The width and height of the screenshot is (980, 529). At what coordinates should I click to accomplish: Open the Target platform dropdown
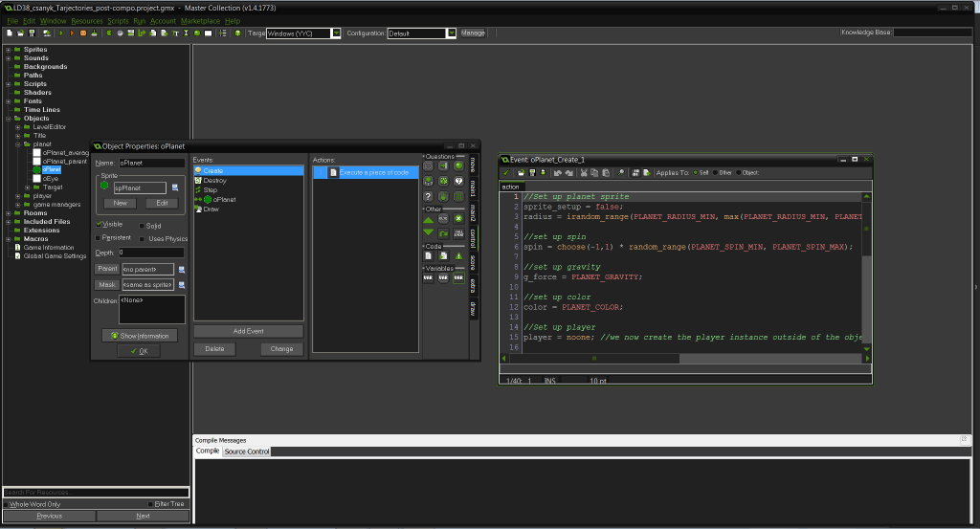(336, 33)
